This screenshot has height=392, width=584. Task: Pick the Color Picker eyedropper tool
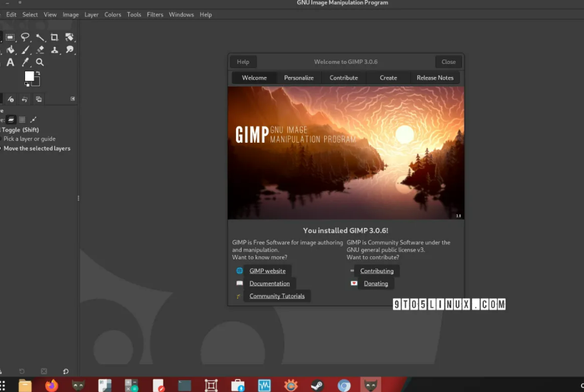[x=26, y=63]
